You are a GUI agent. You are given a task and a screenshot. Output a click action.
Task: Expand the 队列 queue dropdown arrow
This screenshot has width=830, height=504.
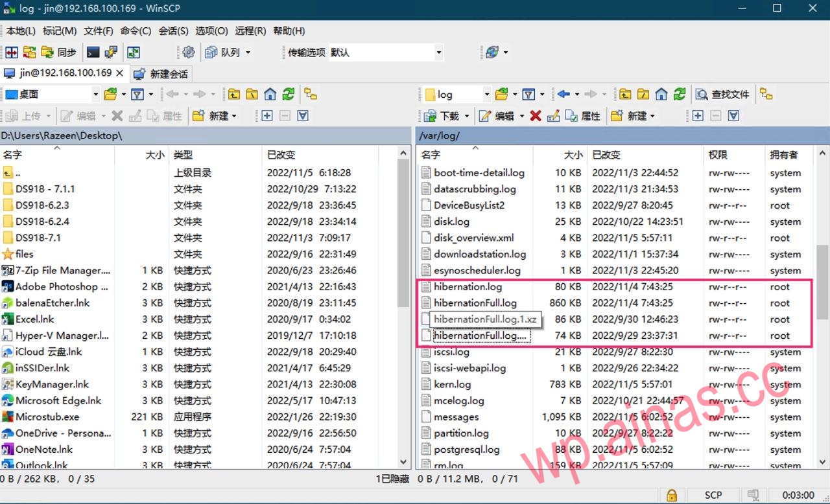click(x=248, y=52)
